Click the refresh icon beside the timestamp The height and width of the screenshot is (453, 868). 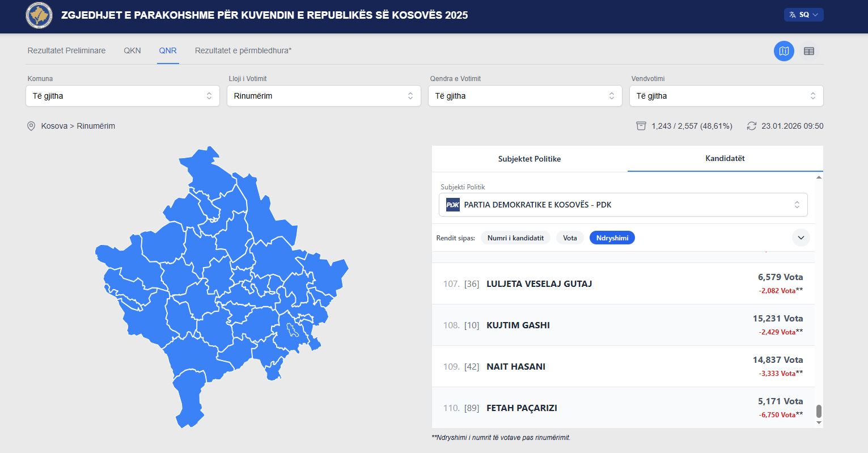[751, 126]
